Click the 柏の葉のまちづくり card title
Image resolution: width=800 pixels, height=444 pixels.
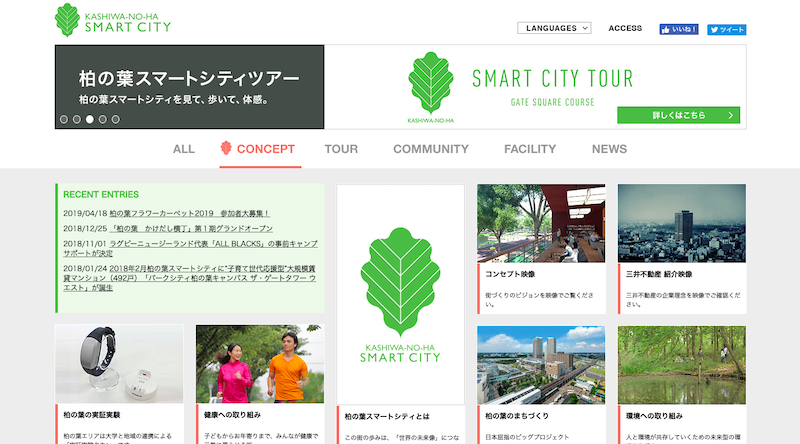[517, 416]
